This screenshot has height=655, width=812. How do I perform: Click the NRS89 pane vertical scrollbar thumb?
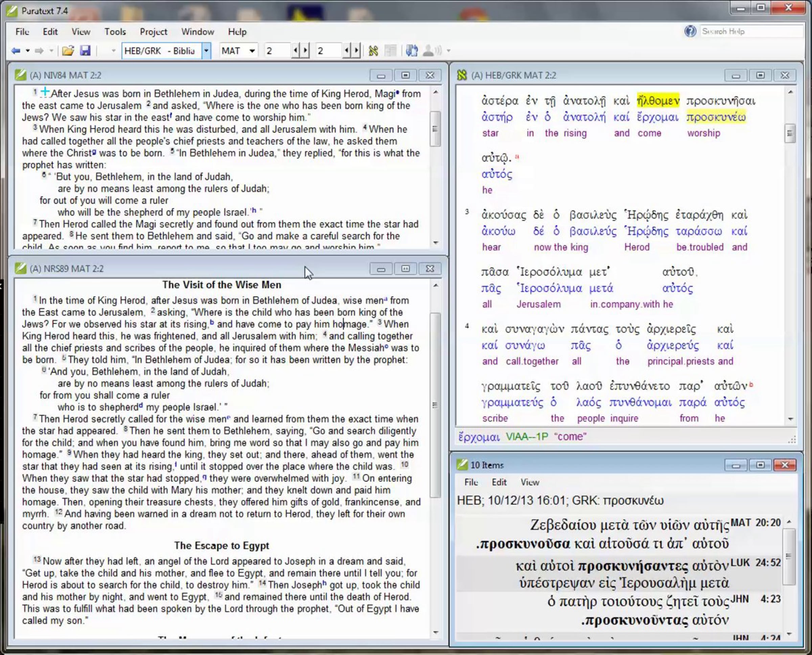tap(435, 405)
